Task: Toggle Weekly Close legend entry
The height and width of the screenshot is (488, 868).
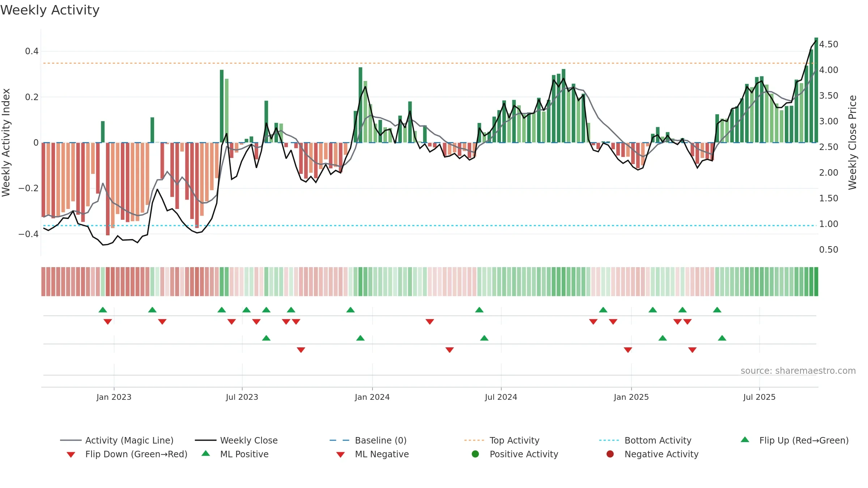Action: click(x=236, y=440)
